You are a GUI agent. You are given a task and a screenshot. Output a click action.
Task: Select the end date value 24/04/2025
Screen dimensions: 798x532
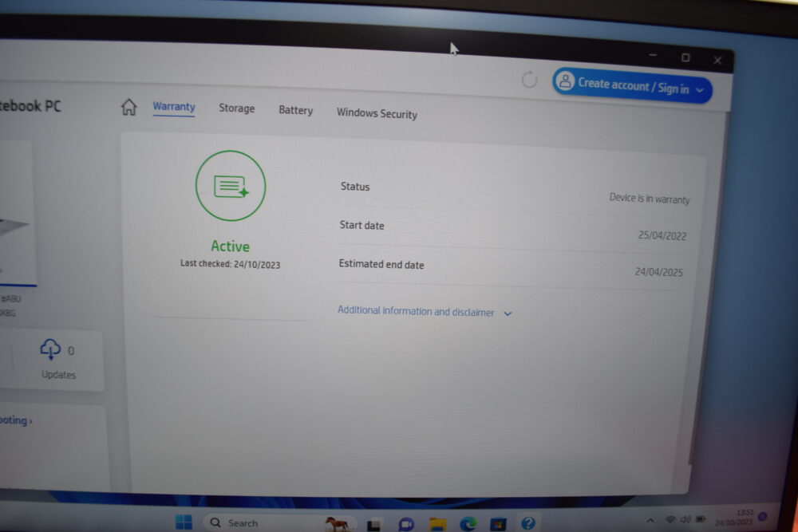(658, 272)
